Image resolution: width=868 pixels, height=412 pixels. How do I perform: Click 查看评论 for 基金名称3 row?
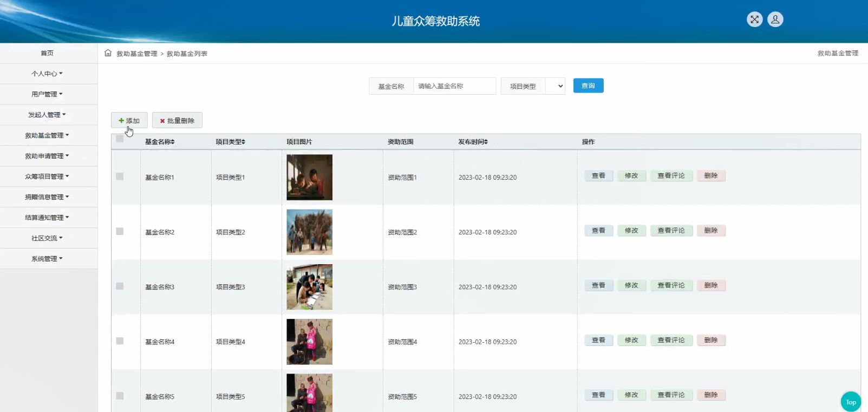pyautogui.click(x=671, y=285)
